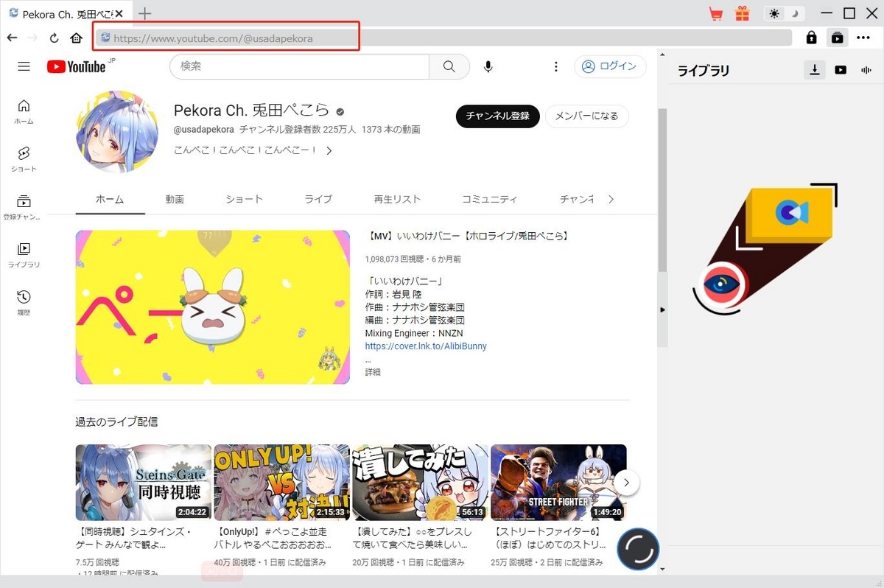Select the コミュニティ channel tab
This screenshot has height=588, width=884.
click(490, 199)
